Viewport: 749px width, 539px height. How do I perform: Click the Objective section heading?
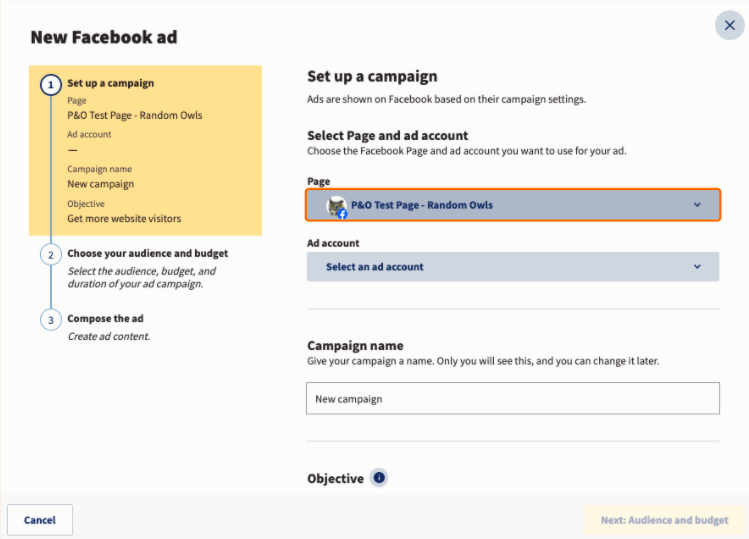coord(335,478)
